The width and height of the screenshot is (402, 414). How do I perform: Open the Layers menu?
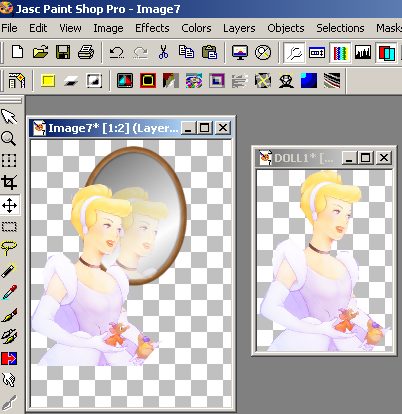pos(239,28)
